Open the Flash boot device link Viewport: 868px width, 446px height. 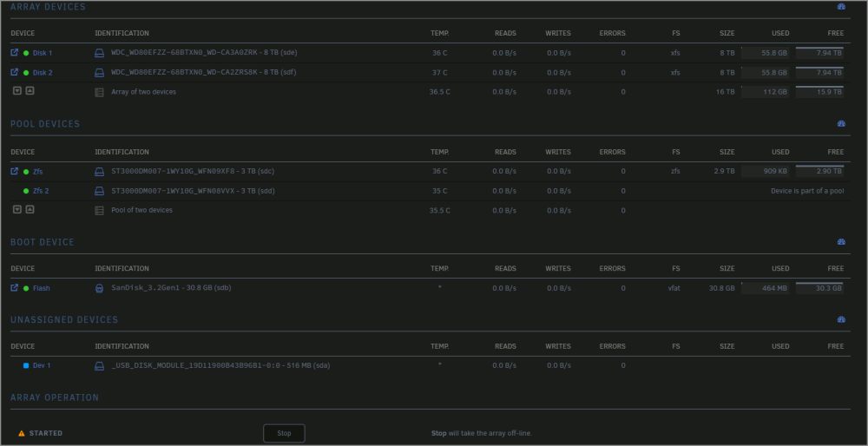tap(42, 288)
